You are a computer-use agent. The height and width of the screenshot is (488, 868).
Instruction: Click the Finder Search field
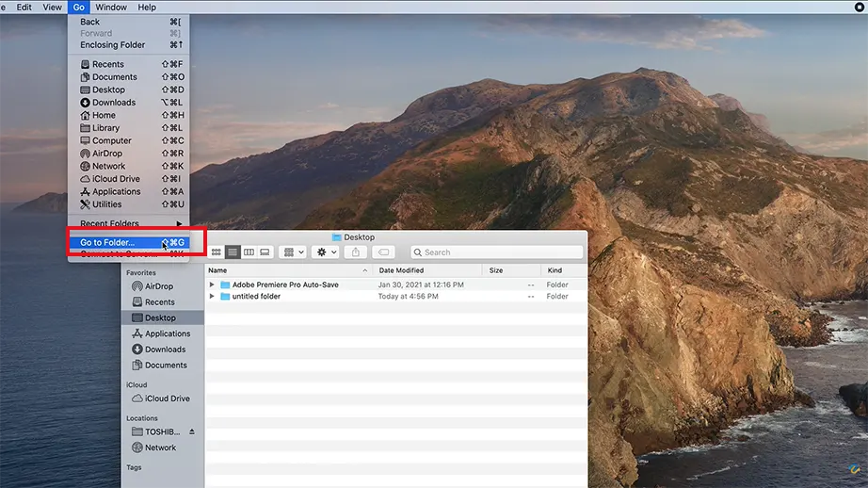[x=496, y=252]
